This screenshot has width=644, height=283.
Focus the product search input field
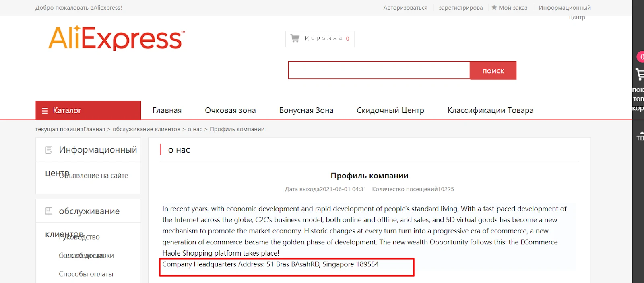[x=379, y=70]
